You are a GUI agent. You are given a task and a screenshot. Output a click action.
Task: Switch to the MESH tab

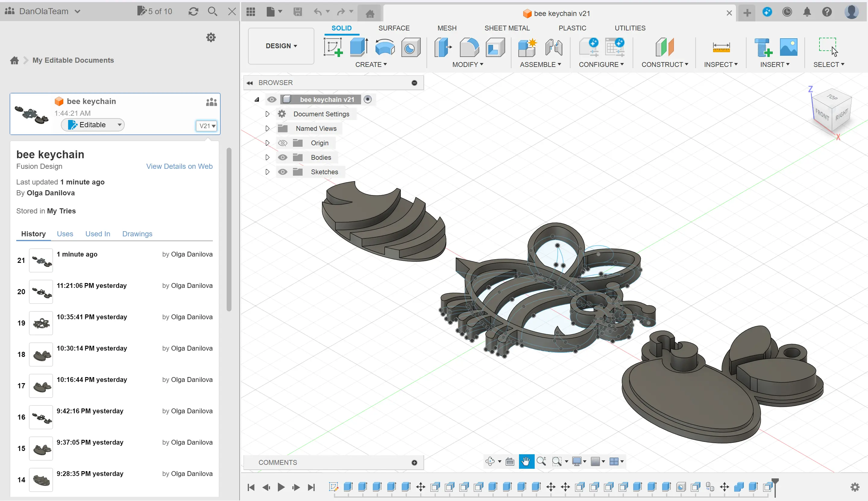pos(447,28)
